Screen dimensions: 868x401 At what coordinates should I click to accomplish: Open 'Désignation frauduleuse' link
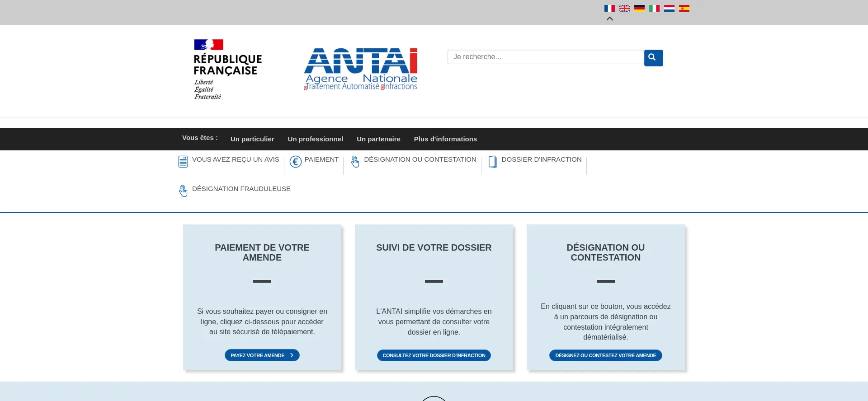click(241, 189)
